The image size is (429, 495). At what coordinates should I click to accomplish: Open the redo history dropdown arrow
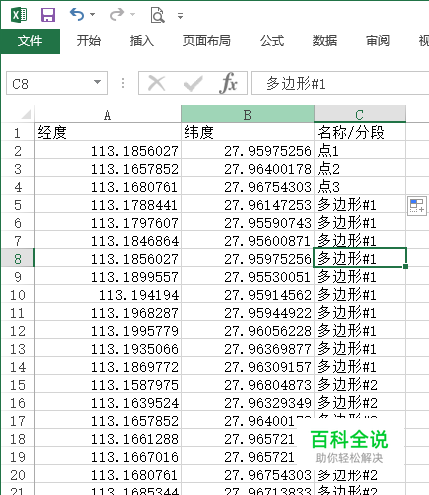click(x=133, y=15)
